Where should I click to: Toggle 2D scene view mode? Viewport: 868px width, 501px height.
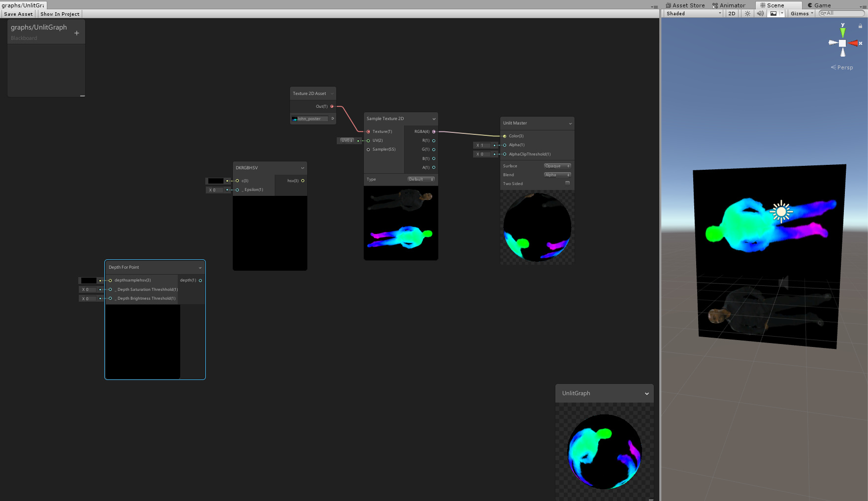(732, 14)
